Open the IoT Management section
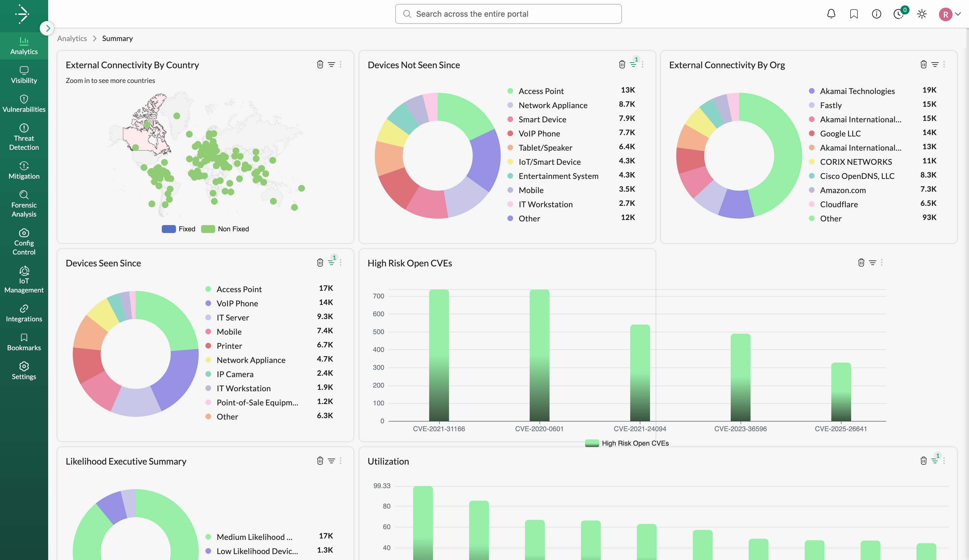This screenshot has height=560, width=969. pos(24,280)
